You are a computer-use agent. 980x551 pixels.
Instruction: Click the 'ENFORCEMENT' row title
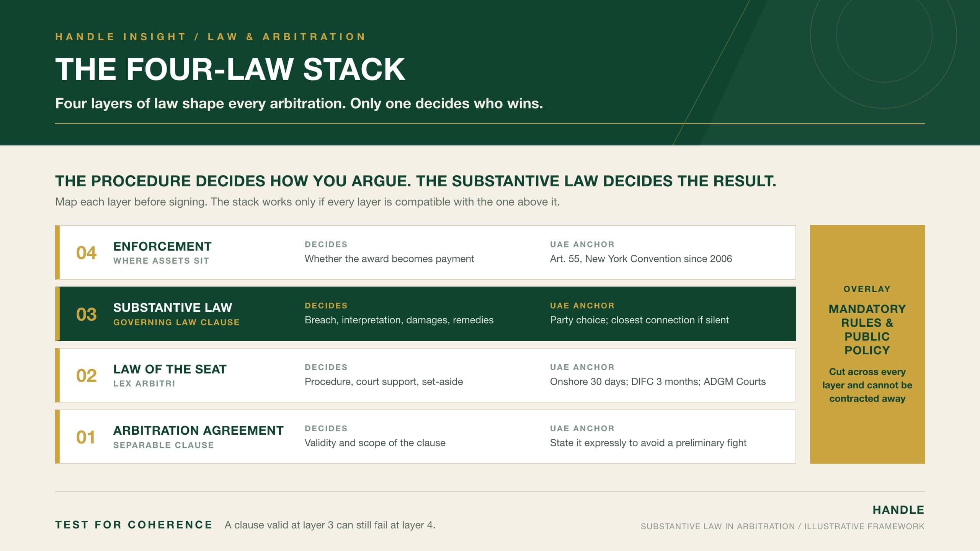[162, 246]
